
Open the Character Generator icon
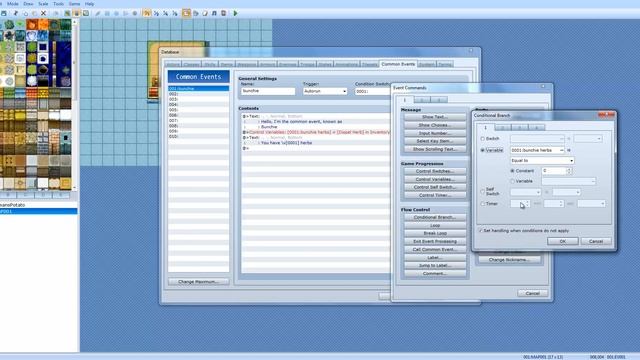(224, 13)
